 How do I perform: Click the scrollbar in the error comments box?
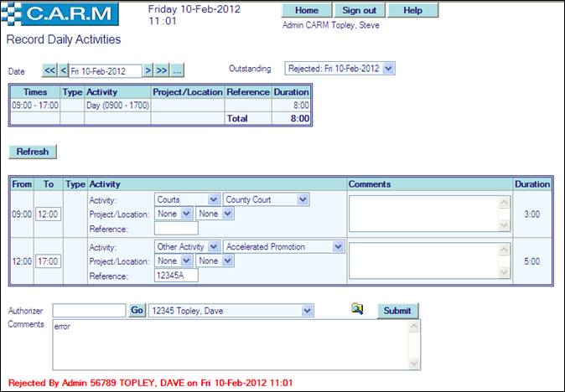tap(414, 344)
